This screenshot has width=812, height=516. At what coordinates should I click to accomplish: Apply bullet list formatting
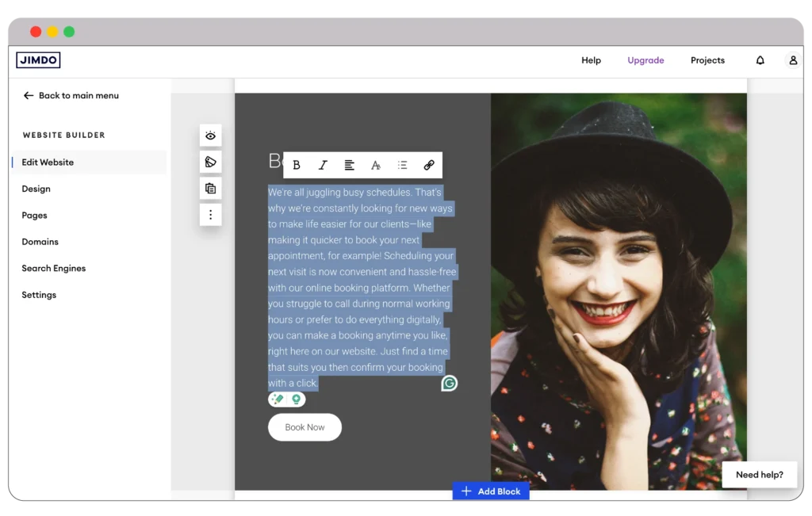402,166
